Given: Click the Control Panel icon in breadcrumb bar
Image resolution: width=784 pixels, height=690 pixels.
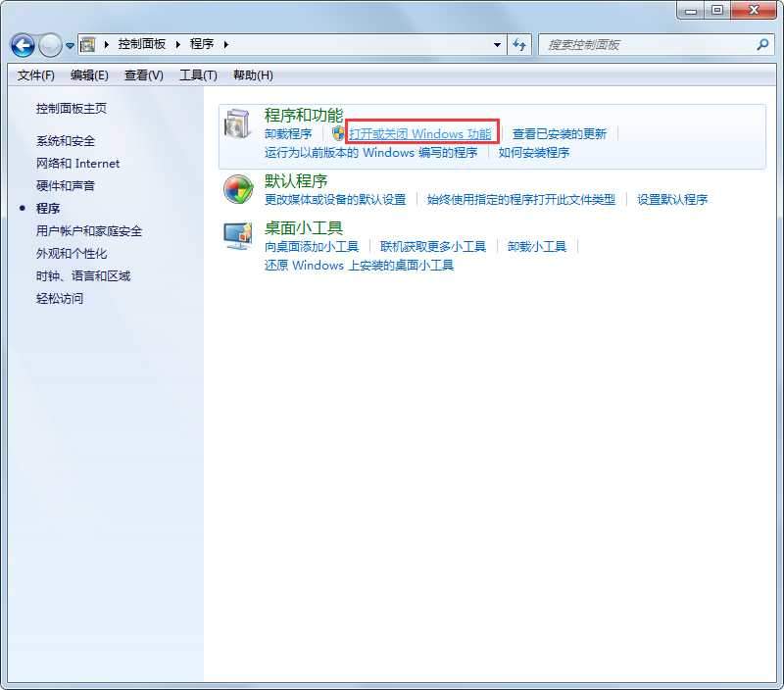Looking at the screenshot, I should pyautogui.click(x=89, y=44).
